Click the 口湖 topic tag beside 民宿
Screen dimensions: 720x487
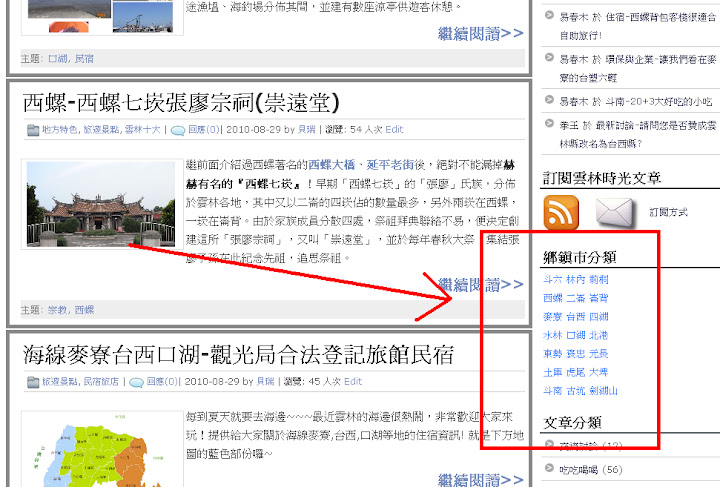click(57, 59)
